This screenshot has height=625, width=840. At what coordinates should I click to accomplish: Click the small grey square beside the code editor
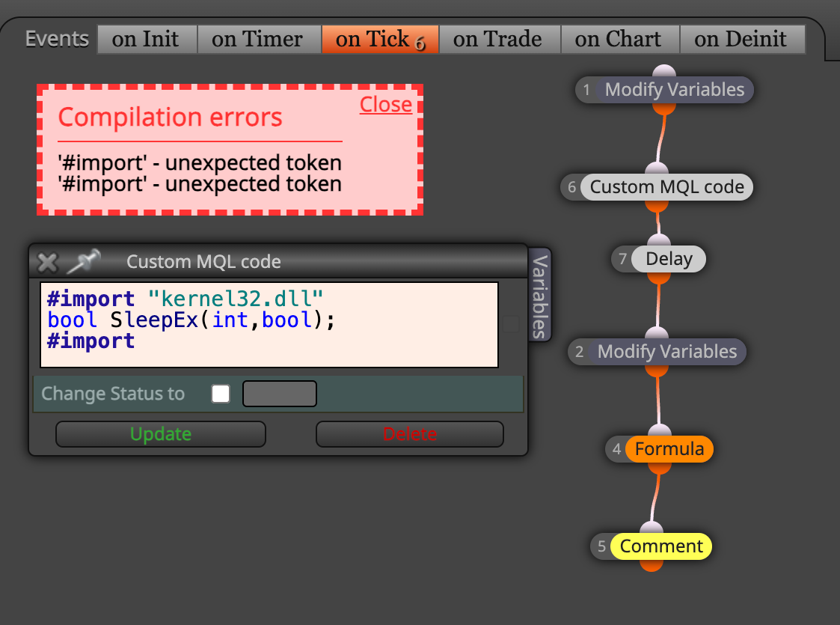(x=511, y=324)
